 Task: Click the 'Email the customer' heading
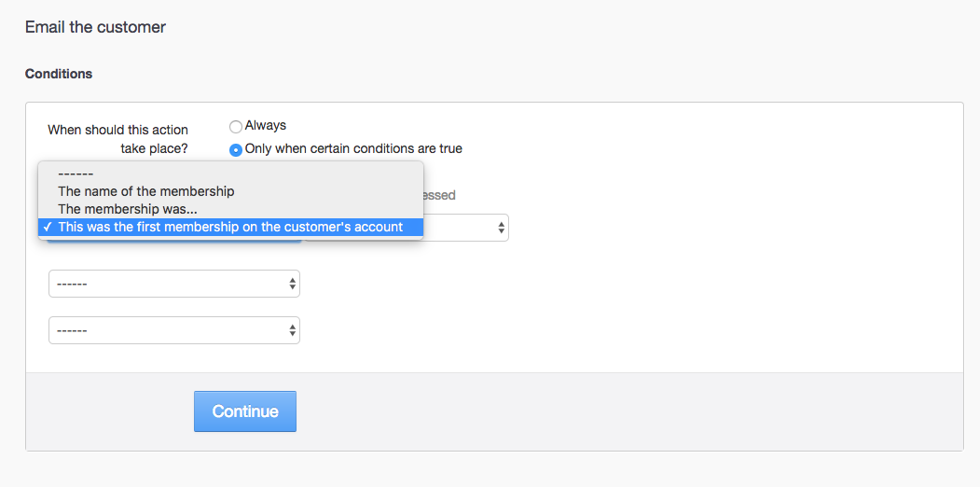(95, 27)
